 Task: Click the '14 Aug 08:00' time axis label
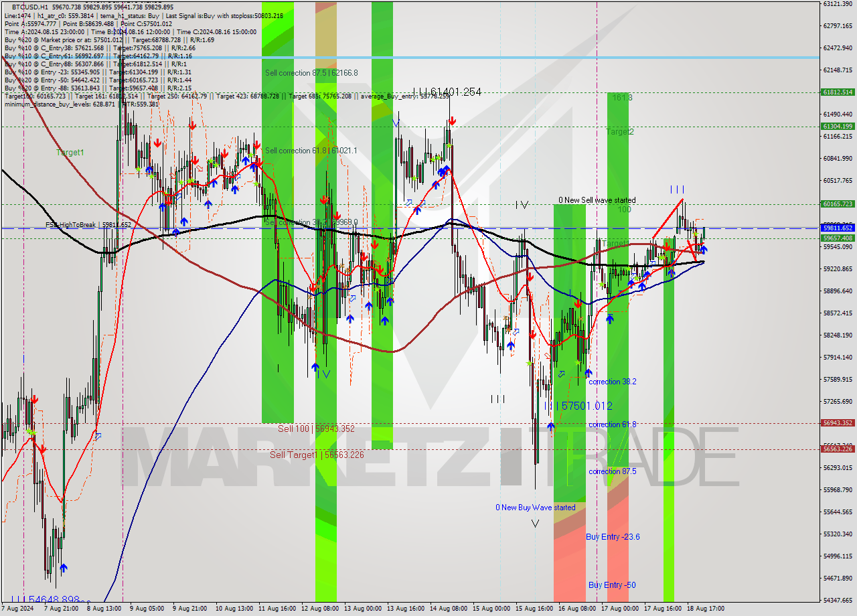pos(447,609)
